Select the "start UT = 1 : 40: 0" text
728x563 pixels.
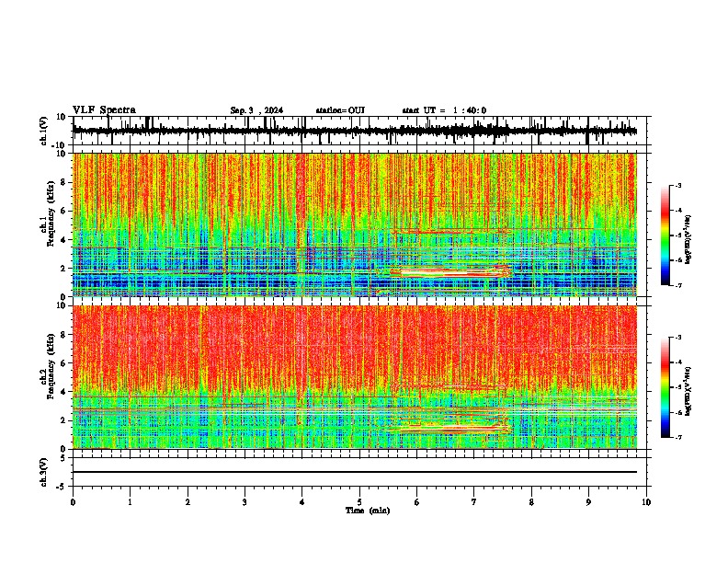coord(444,110)
